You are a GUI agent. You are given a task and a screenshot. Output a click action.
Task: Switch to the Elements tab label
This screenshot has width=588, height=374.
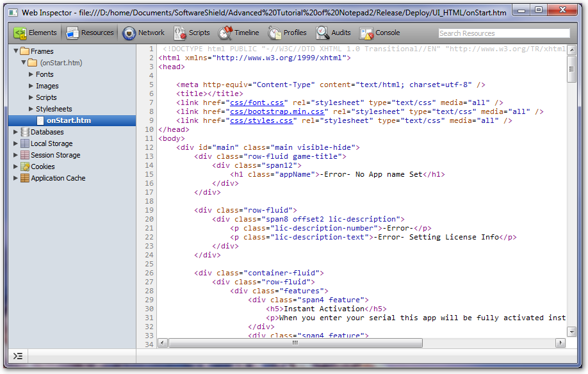(43, 33)
